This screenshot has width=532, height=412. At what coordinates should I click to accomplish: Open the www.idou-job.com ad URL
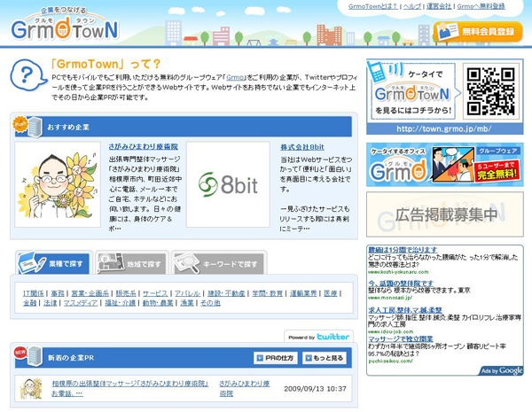391,331
